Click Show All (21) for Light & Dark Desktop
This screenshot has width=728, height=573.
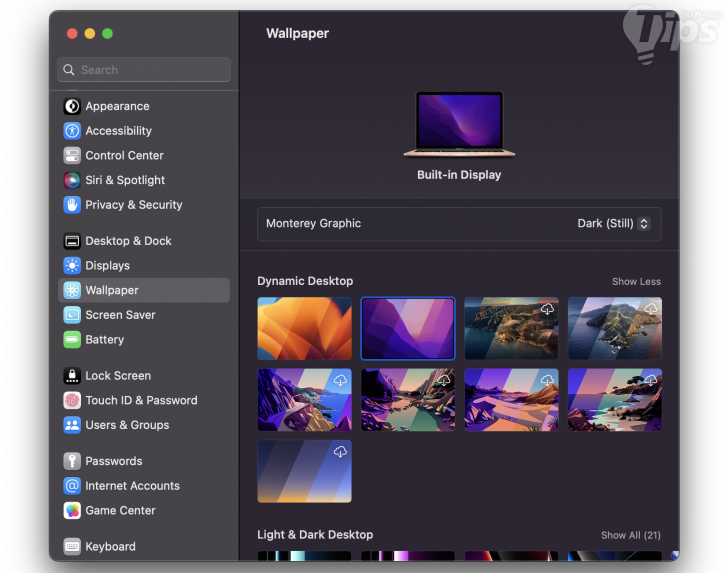[630, 535]
